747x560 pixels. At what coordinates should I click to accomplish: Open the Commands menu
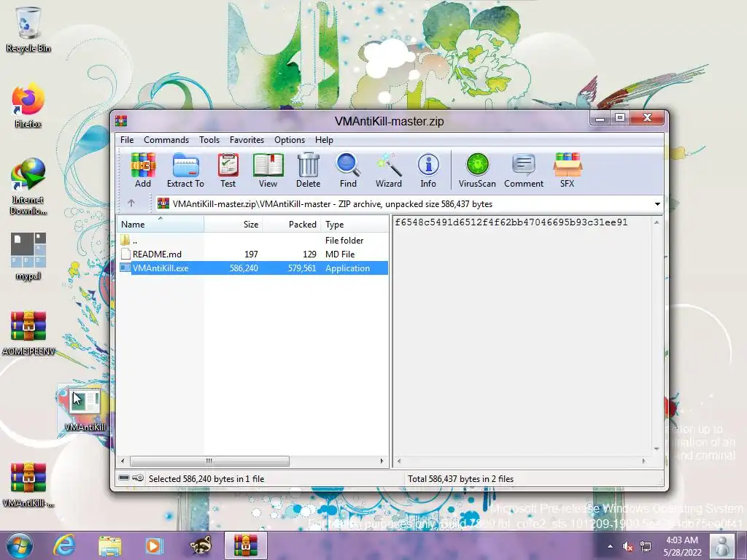[166, 140]
